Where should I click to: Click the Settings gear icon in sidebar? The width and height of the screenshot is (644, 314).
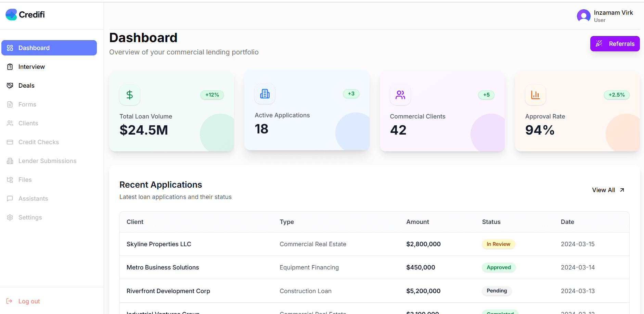click(x=10, y=217)
